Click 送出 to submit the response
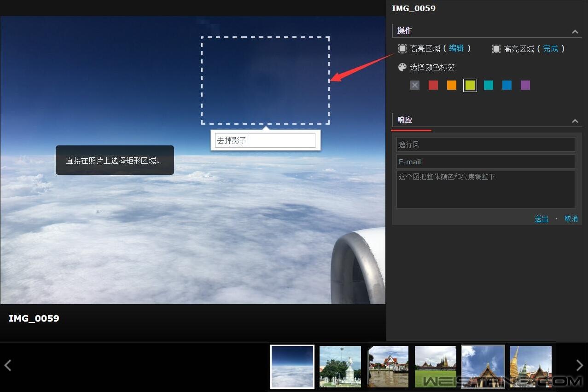 [541, 219]
